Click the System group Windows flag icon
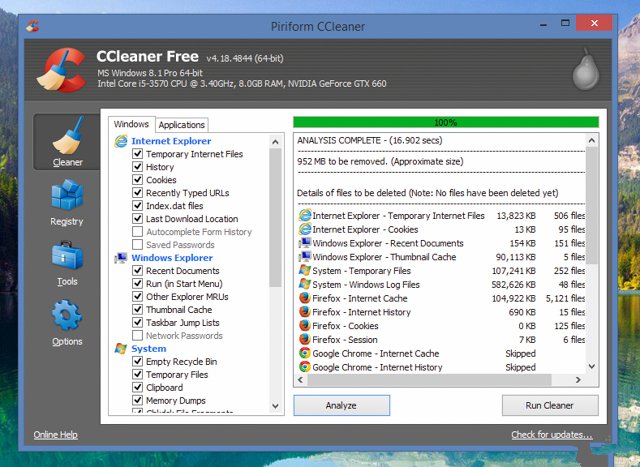640x467 pixels. coord(121,348)
